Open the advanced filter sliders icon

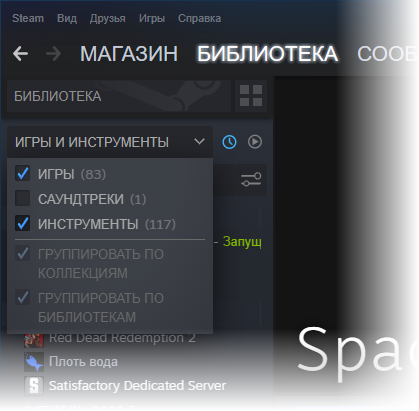coord(251,179)
